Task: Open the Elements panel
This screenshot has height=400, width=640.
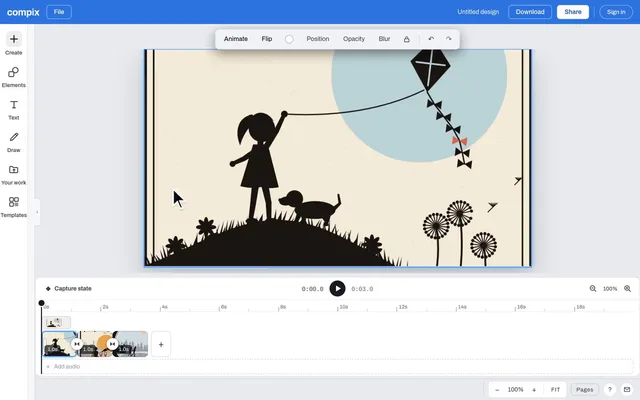Action: point(13,77)
